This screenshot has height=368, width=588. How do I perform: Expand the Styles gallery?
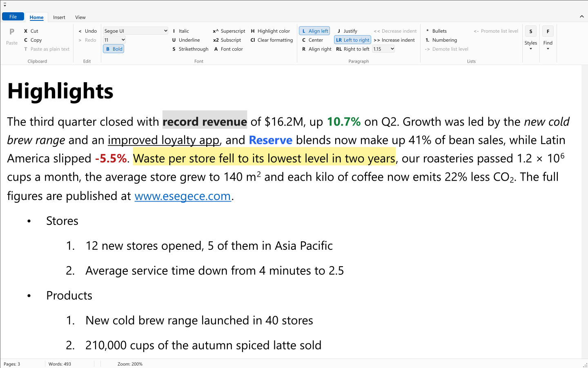tap(531, 38)
